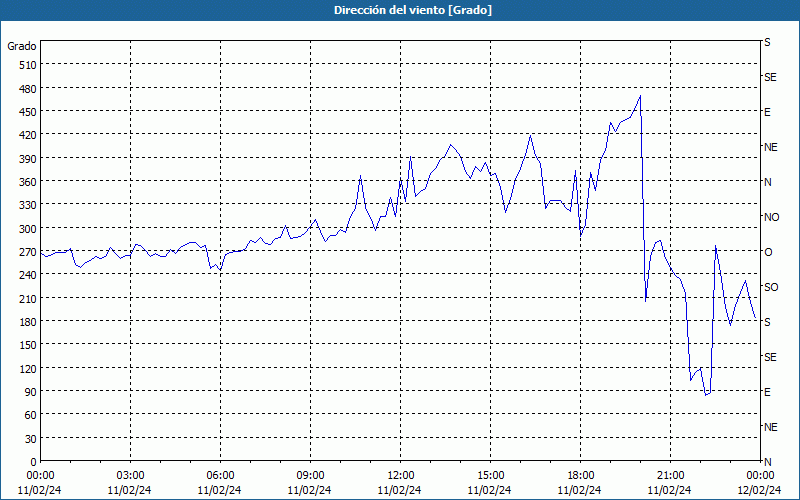Select the 480 tick label on left axis
Viewport: 800px width, 500px height.
click(28, 89)
